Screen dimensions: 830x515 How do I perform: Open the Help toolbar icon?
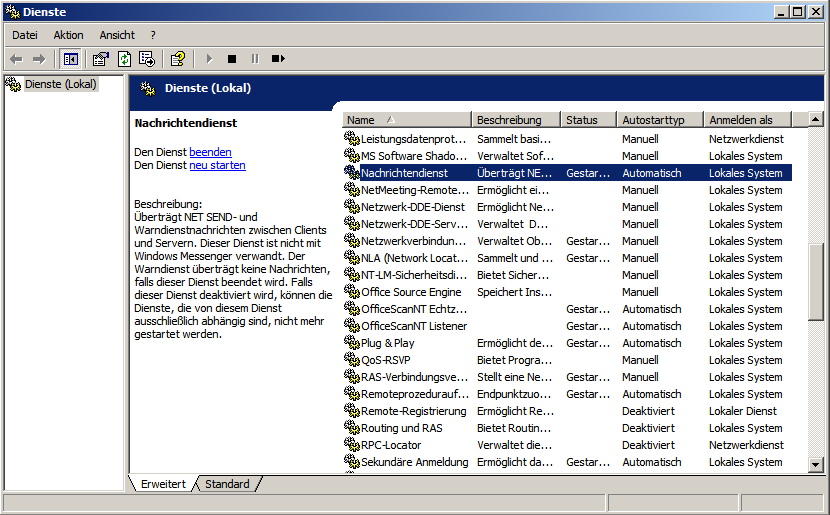point(178,59)
